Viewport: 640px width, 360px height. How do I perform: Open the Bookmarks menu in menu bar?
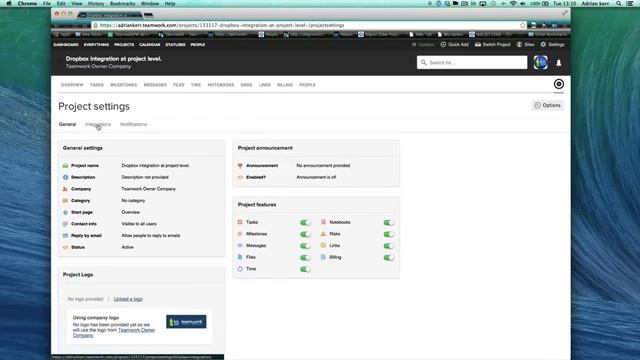[x=122, y=3]
